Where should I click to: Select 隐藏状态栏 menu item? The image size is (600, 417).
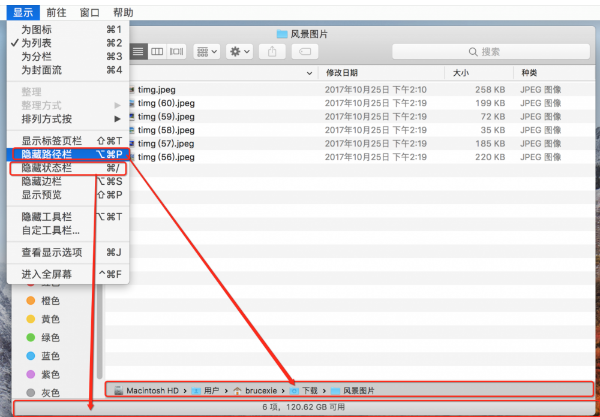[68, 168]
